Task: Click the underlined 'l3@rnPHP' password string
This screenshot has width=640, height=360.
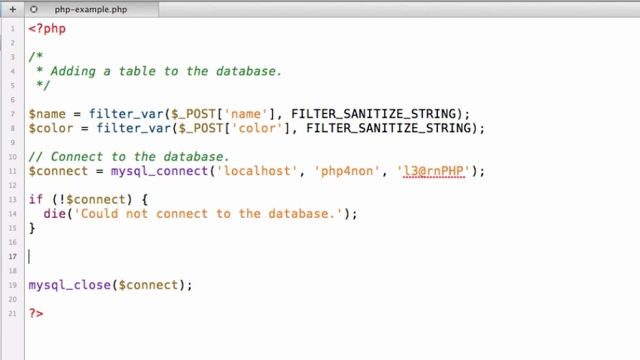Action: pos(433,171)
